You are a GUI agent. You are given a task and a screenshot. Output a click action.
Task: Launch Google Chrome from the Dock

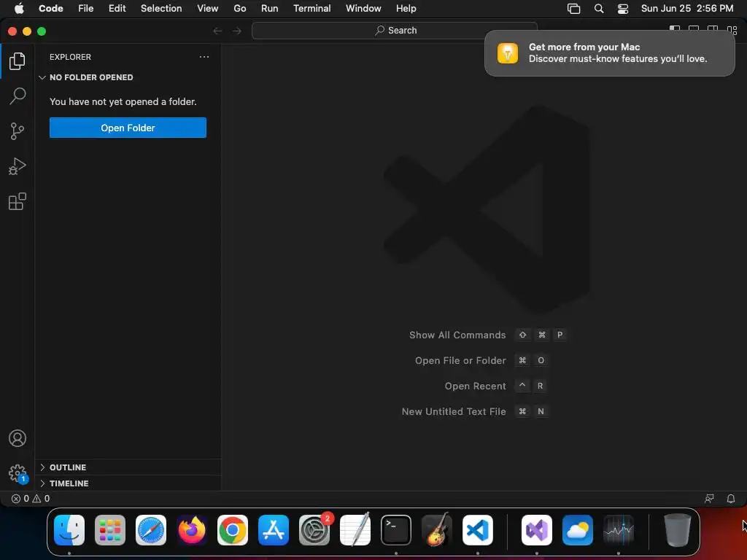233,530
